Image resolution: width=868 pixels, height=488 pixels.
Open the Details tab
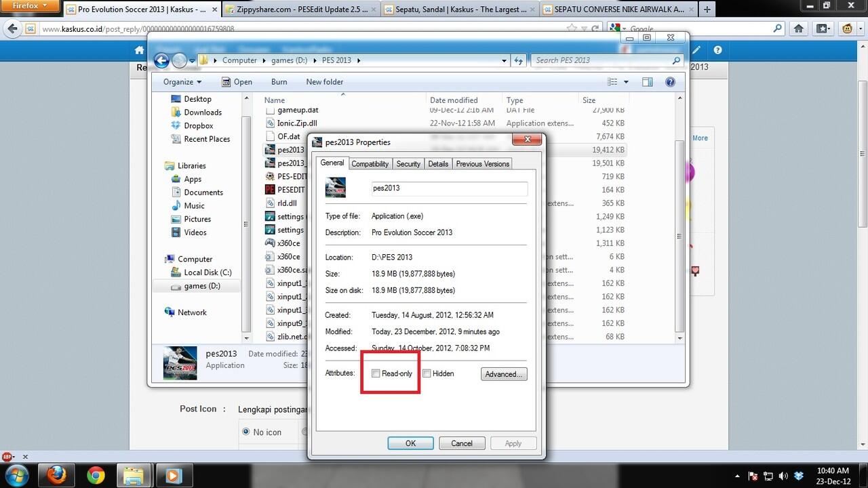[438, 164]
